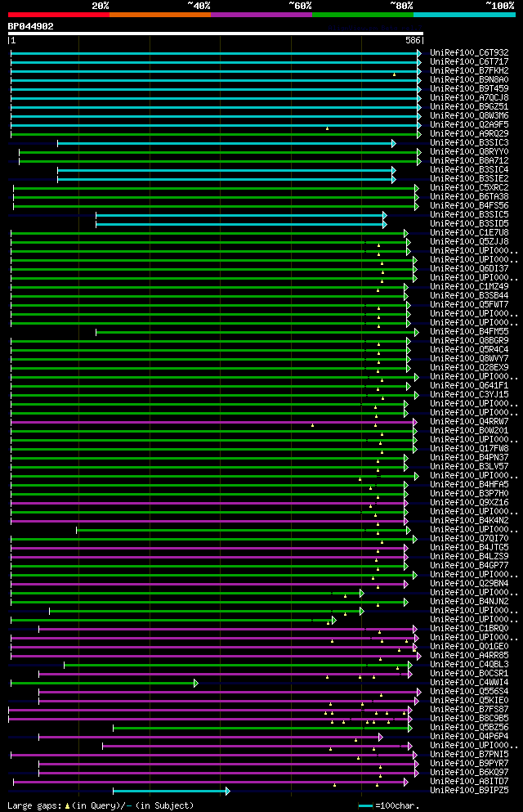This screenshot has width=523, height=812.
Task: Open hit UniRef100_C6T932
Action: [x=469, y=53]
